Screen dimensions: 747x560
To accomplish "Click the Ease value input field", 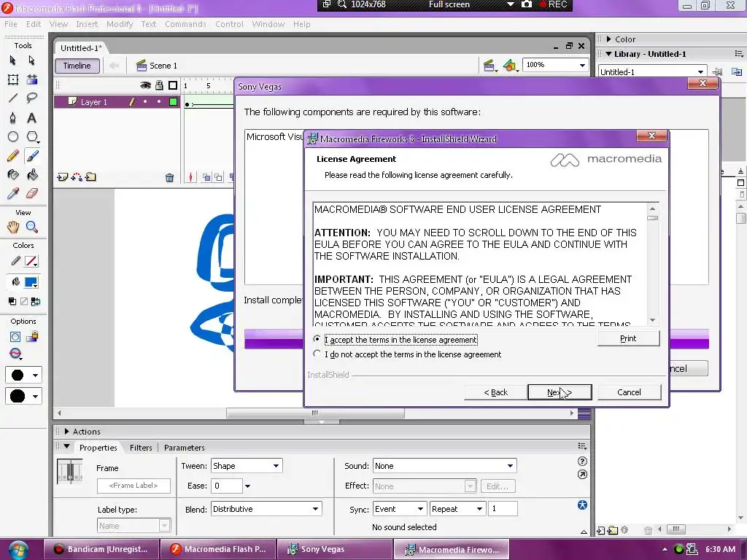I will [x=227, y=486].
